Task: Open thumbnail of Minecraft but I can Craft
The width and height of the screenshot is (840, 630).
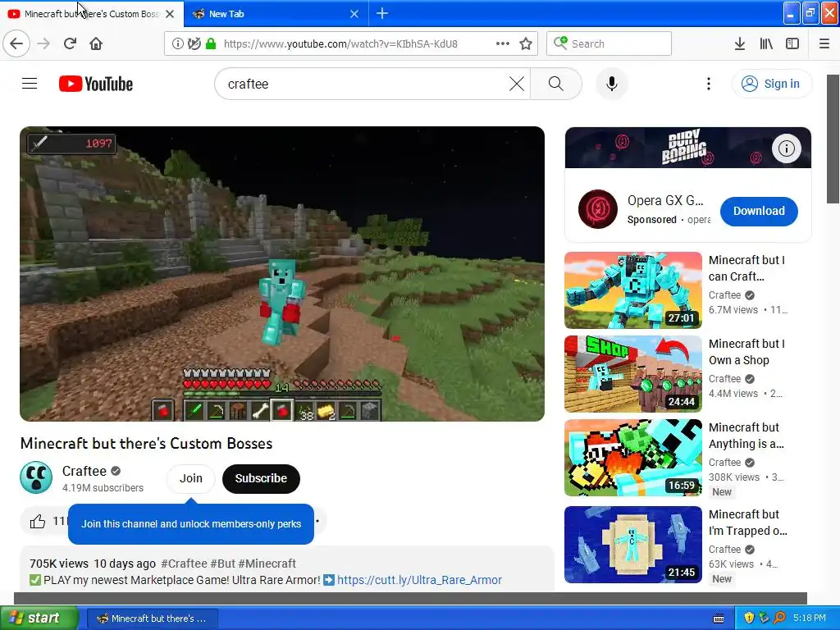Action: [633, 290]
